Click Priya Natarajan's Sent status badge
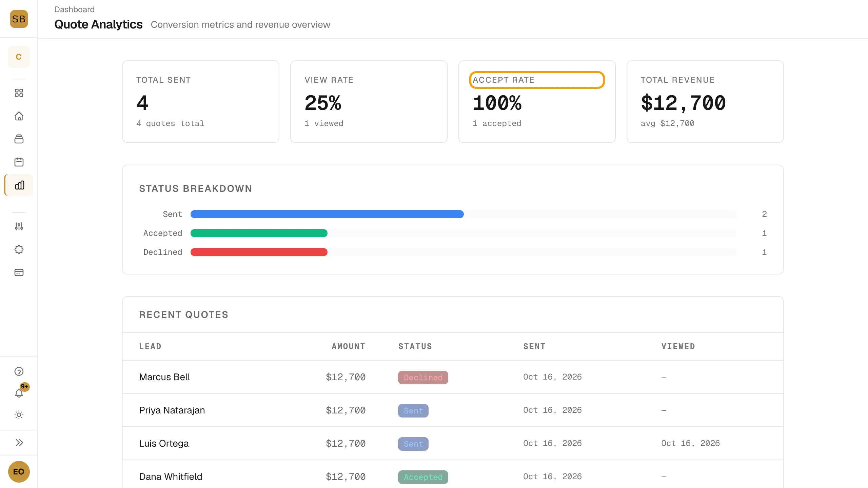 pos(413,410)
